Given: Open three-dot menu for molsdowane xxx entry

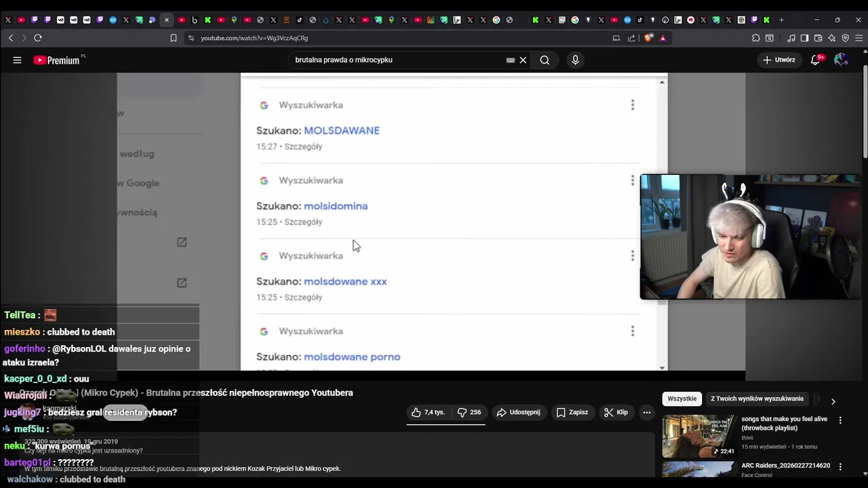Looking at the screenshot, I should point(633,256).
